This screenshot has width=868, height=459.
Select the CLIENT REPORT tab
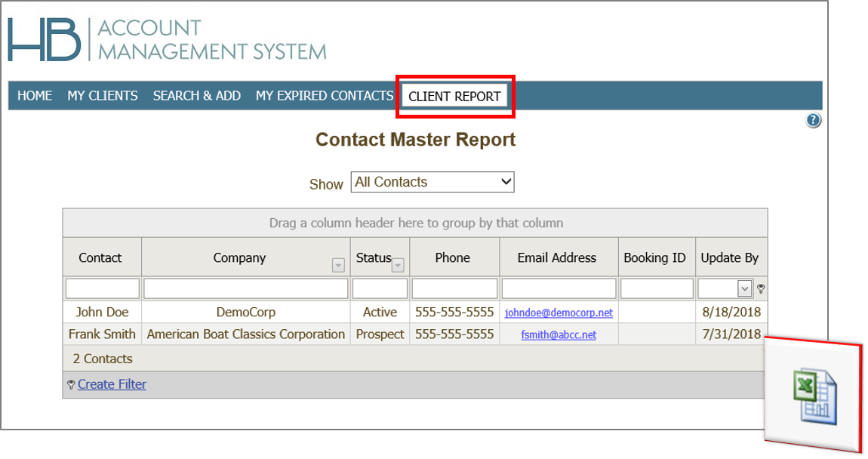click(x=455, y=95)
